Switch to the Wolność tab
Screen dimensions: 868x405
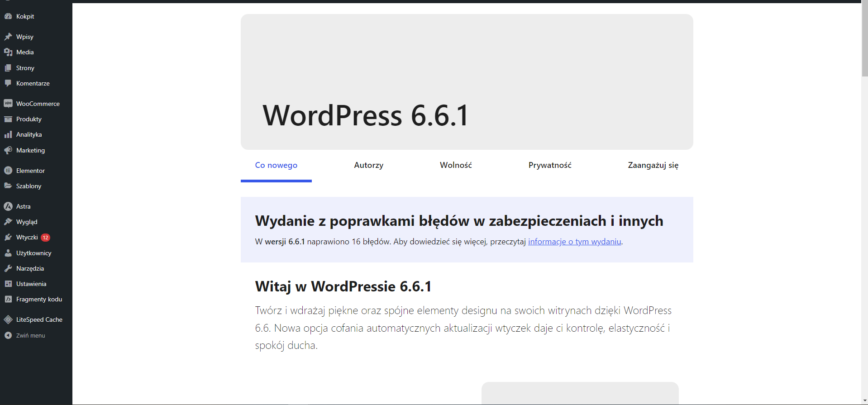pos(456,165)
